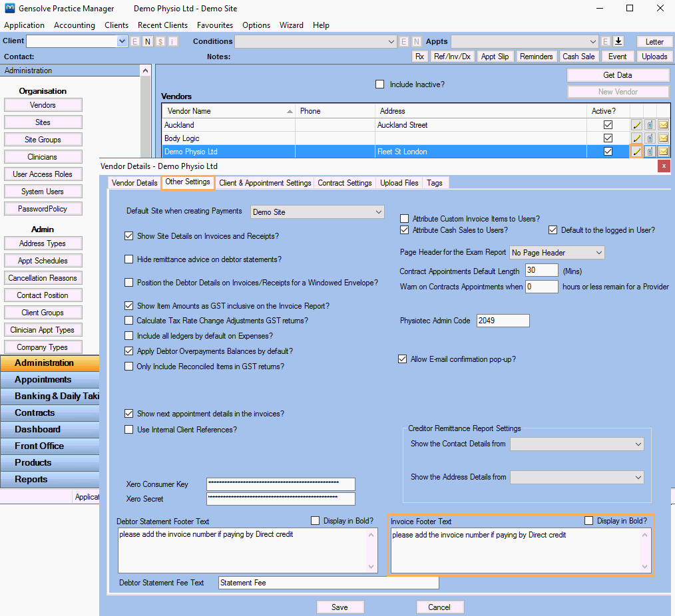The image size is (675, 616).
Task: Open the Accounting menu
Action: (75, 25)
